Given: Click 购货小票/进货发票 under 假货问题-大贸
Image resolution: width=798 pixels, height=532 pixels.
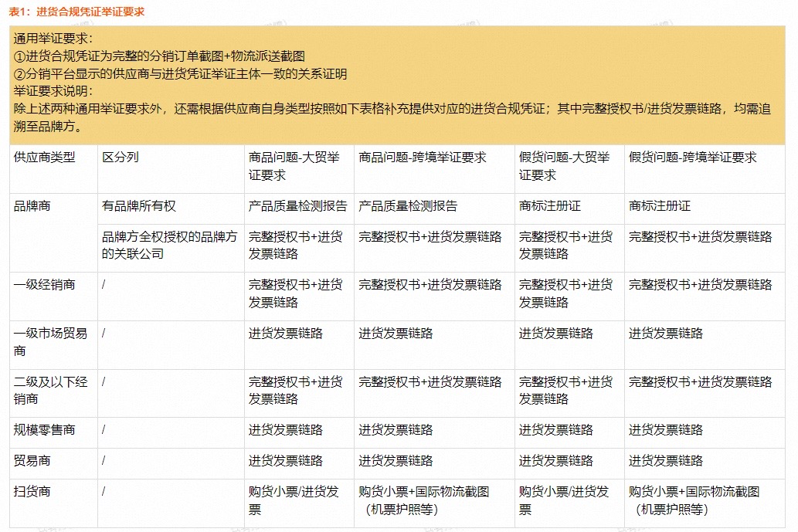Looking at the screenshot, I should 564,500.
